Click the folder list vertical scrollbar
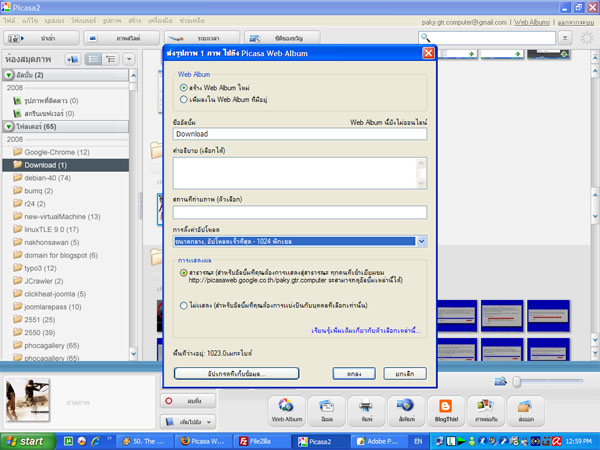This screenshot has height=450, width=600. pyautogui.click(x=133, y=214)
